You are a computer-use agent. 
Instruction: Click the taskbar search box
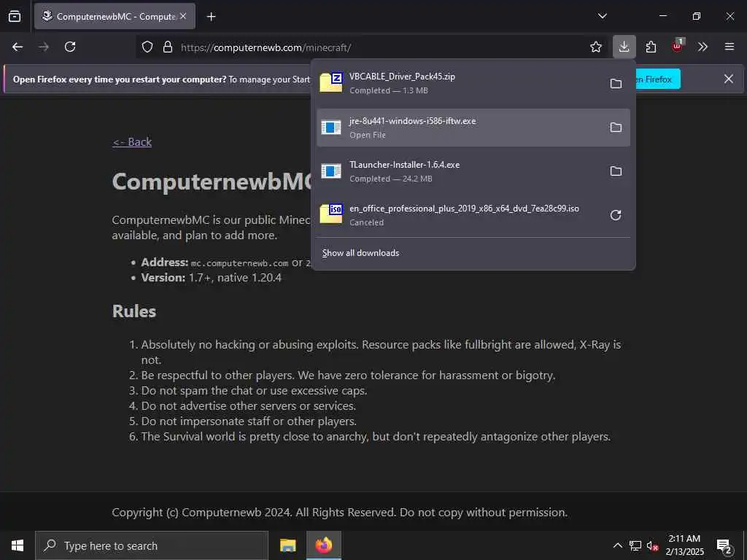pyautogui.click(x=152, y=545)
